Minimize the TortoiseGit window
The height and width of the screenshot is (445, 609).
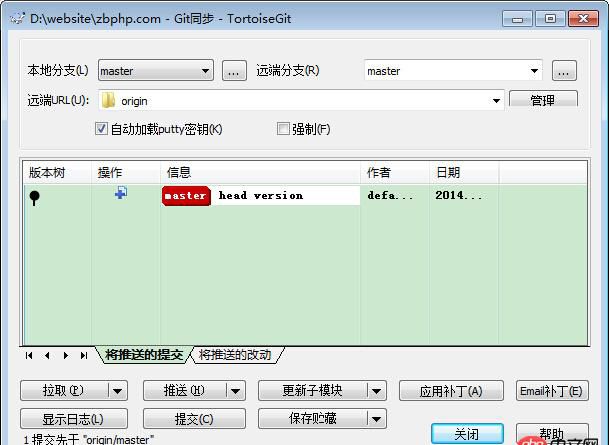(517, 19)
